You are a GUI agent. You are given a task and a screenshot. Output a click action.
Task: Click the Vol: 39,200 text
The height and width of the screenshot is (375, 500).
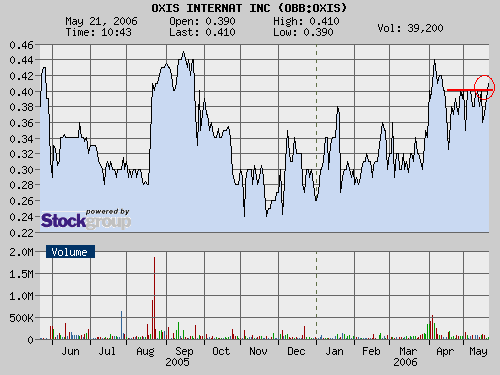point(410,28)
